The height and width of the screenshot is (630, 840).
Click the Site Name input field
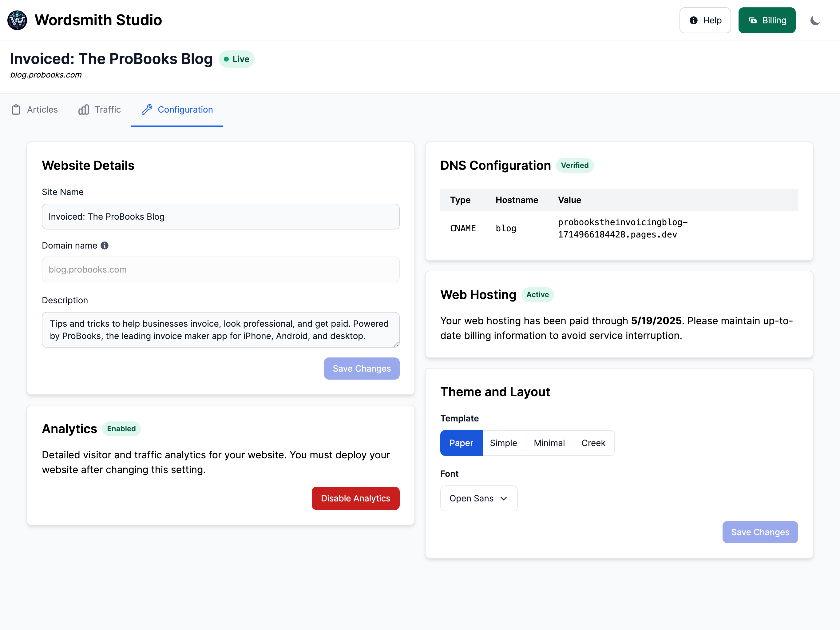(221, 217)
